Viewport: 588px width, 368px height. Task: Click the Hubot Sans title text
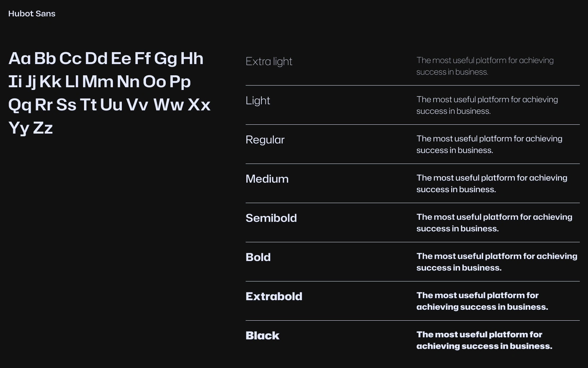32,14
